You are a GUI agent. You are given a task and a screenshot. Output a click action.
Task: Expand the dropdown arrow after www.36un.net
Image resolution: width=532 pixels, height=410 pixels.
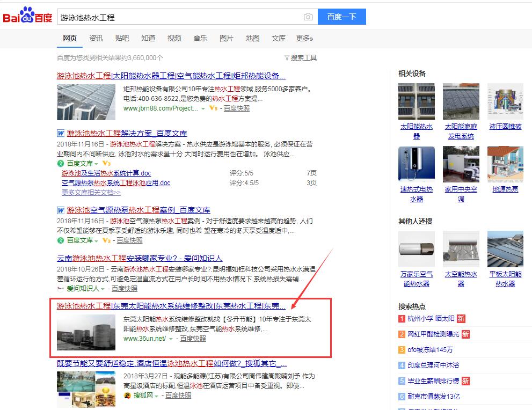click(171, 339)
